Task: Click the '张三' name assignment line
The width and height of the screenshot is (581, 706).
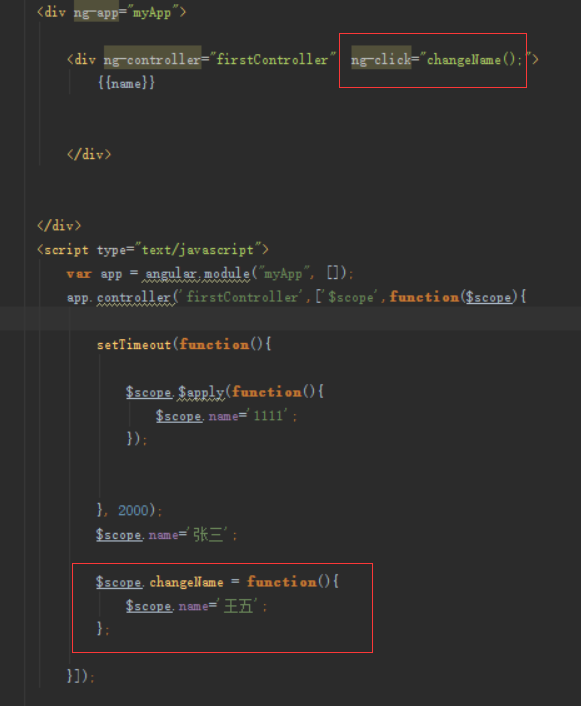Action: [x=167, y=534]
